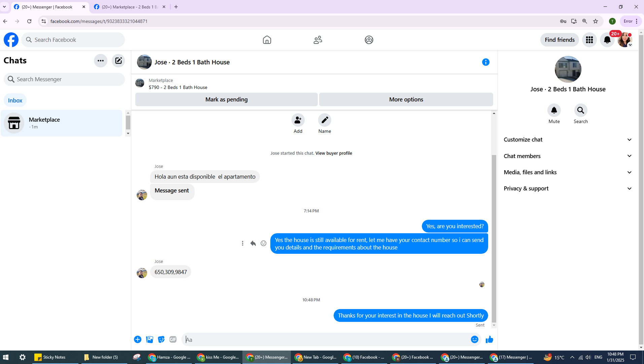The image size is (644, 364).
Task: Open more options for house available message
Action: [x=243, y=243]
